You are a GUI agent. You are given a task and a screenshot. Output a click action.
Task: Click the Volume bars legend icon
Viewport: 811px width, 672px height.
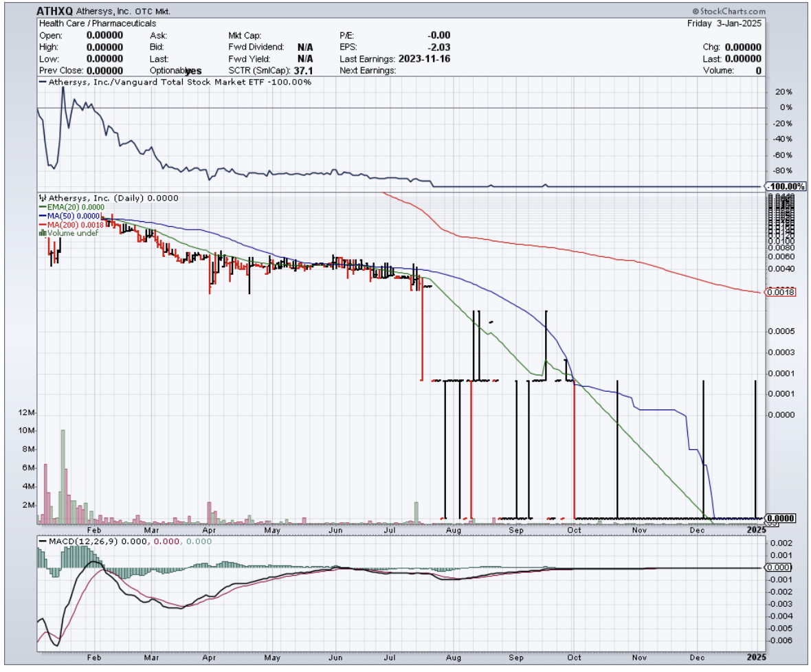(43, 234)
